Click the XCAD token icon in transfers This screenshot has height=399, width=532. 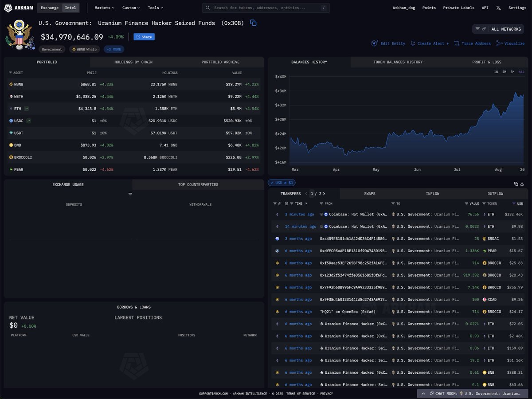pos(485,300)
